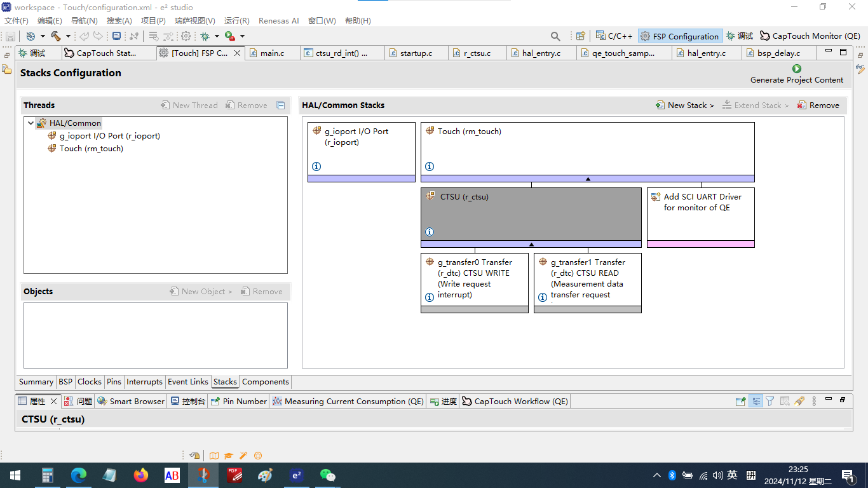Click the green run external tools icon
868x488 pixels.
coord(230,36)
